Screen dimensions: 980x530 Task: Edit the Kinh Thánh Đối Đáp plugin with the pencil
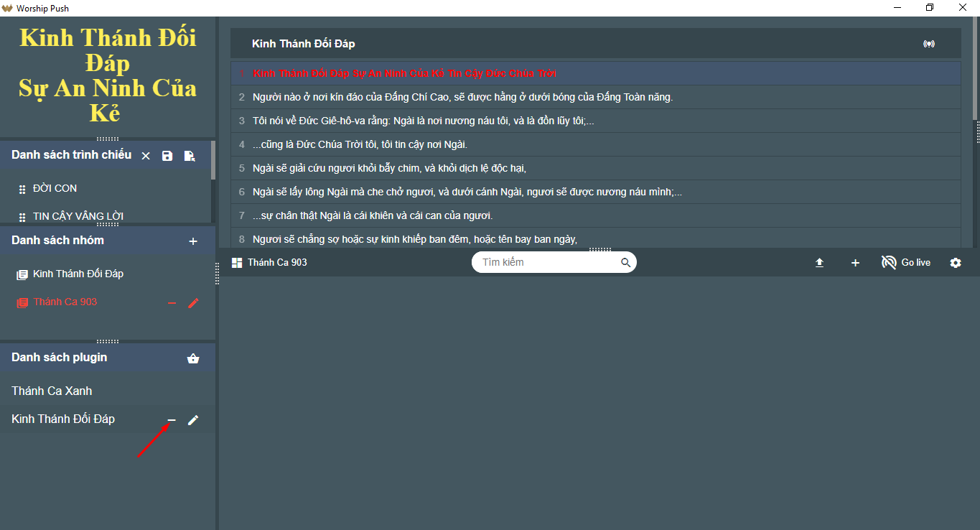(x=193, y=420)
